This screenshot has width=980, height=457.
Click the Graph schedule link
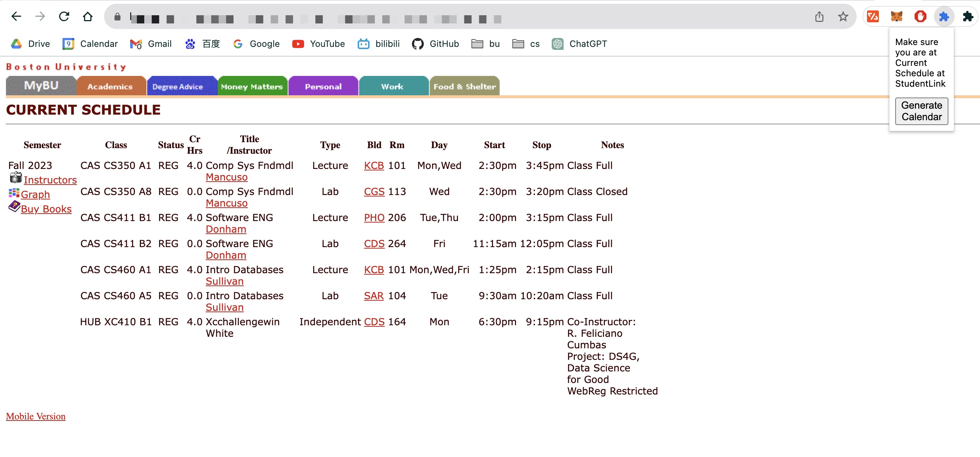coord(35,194)
